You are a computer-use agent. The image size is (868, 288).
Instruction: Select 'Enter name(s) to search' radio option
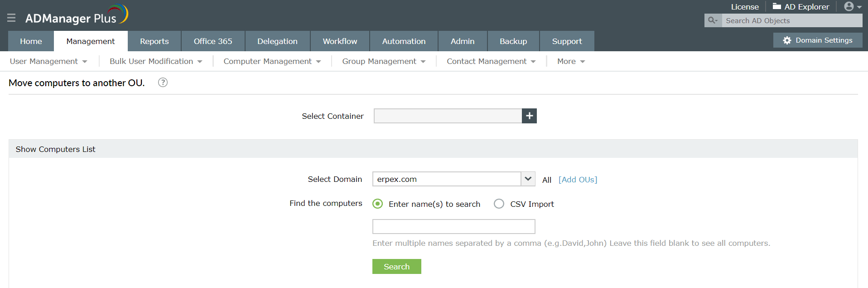coord(377,204)
